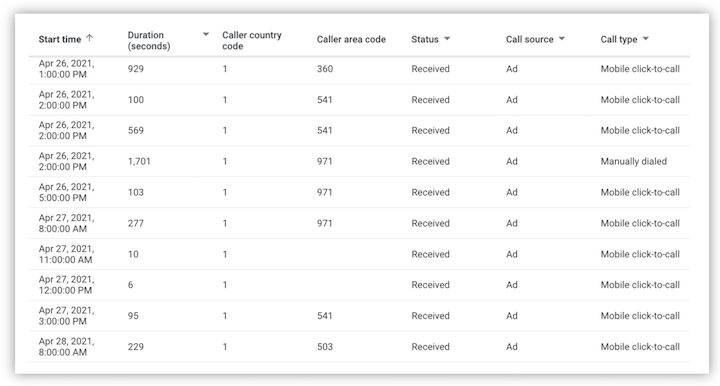Open the Duration (seconds) column dropdown arrow
The width and height of the screenshot is (720, 386).
click(206, 34)
